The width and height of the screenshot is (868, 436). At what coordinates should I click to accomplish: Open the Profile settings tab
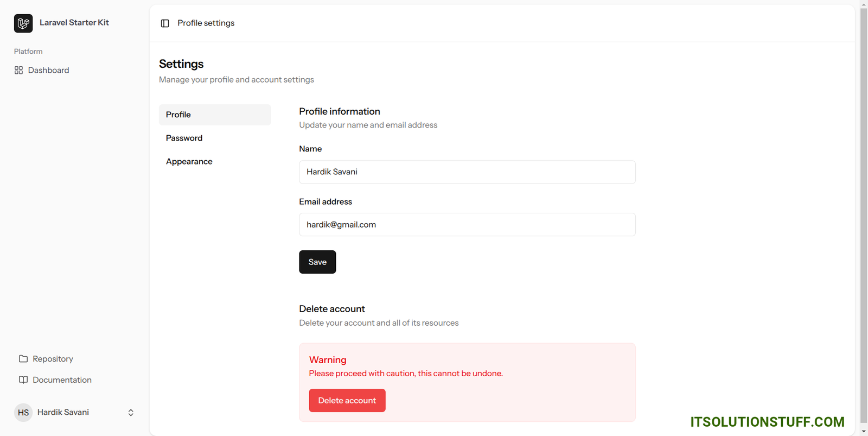coord(214,115)
